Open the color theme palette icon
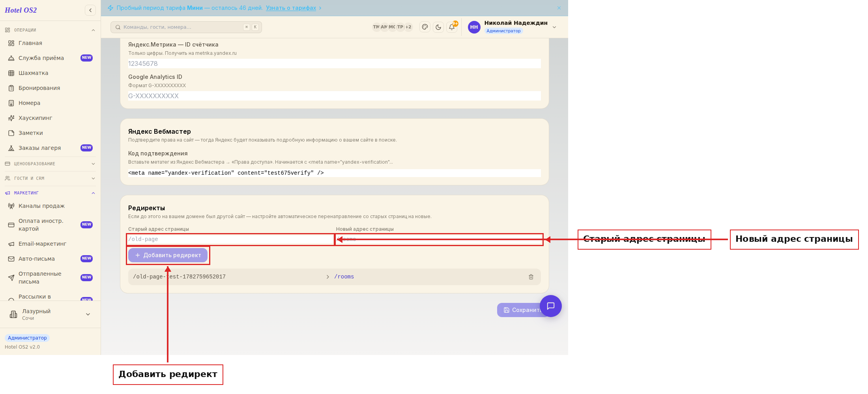The height and width of the screenshot is (394, 868). [x=425, y=27]
